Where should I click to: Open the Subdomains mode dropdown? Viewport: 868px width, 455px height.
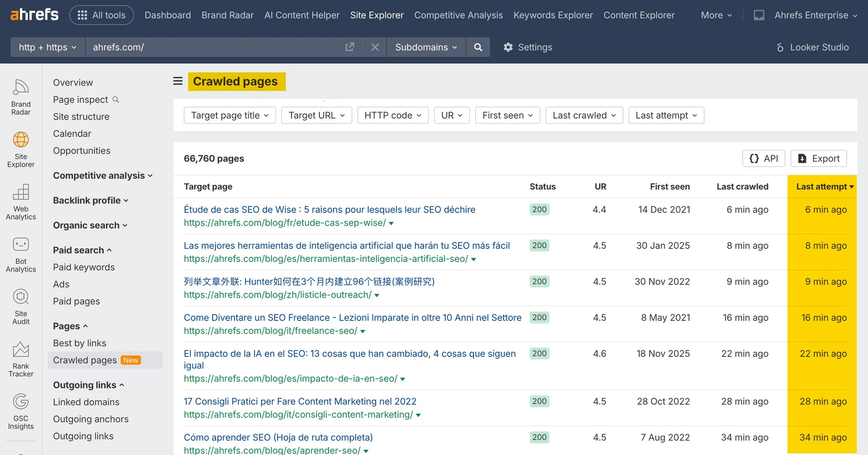coord(426,47)
